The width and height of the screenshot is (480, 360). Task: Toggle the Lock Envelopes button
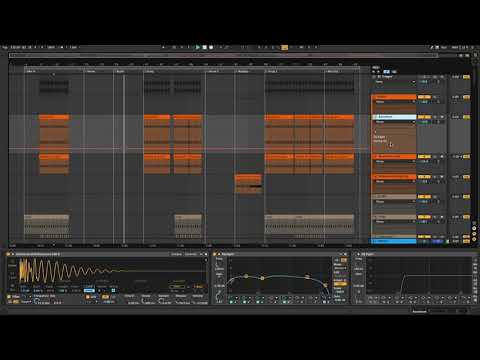pos(394,72)
